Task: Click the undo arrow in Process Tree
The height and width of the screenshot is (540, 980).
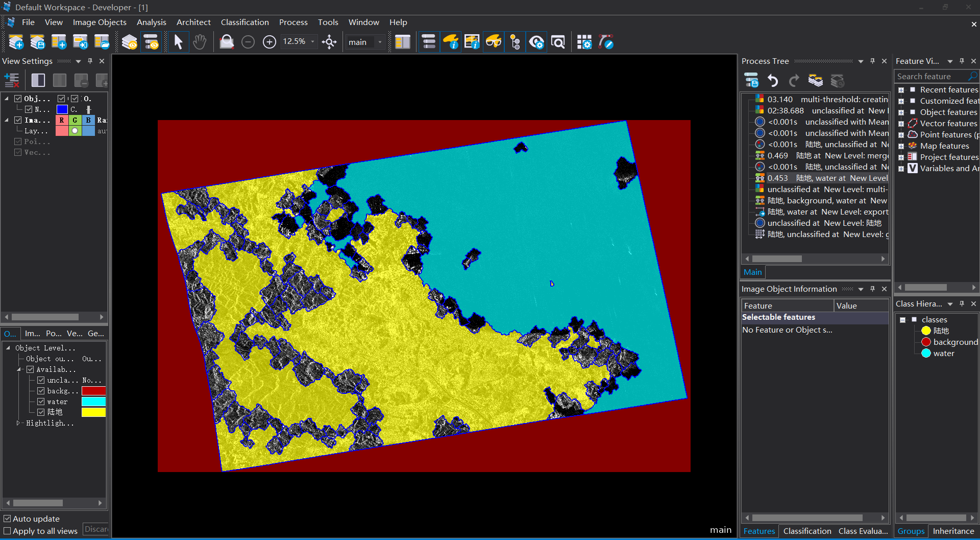Action: (773, 81)
